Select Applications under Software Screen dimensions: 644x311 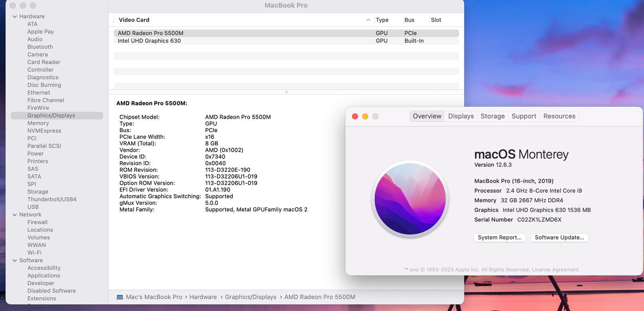tap(43, 275)
